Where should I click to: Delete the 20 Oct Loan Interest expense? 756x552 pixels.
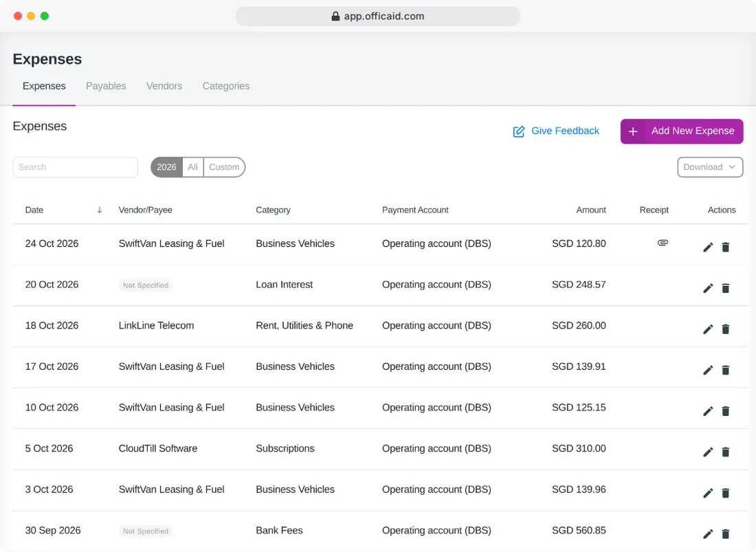[x=725, y=288]
